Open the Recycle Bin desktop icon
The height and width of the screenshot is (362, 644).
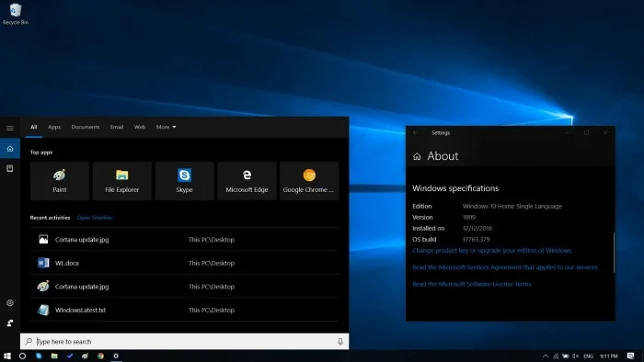click(16, 14)
